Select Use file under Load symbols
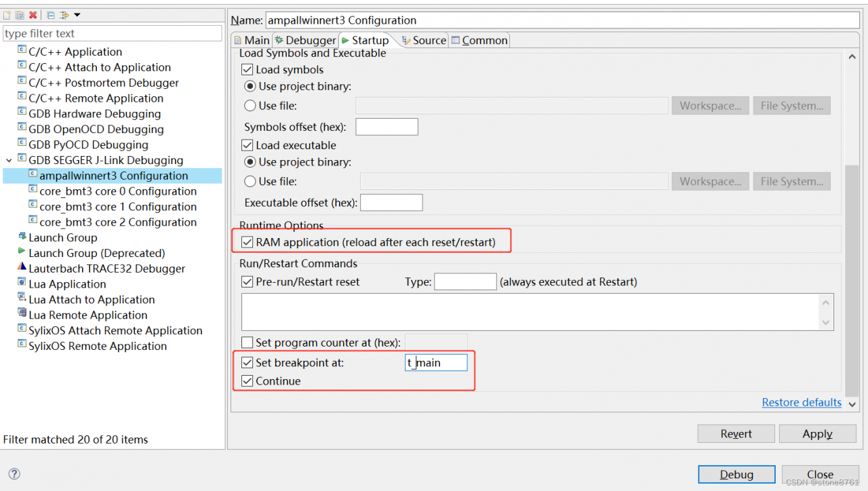Viewport: 868px width, 491px height. pyautogui.click(x=250, y=106)
